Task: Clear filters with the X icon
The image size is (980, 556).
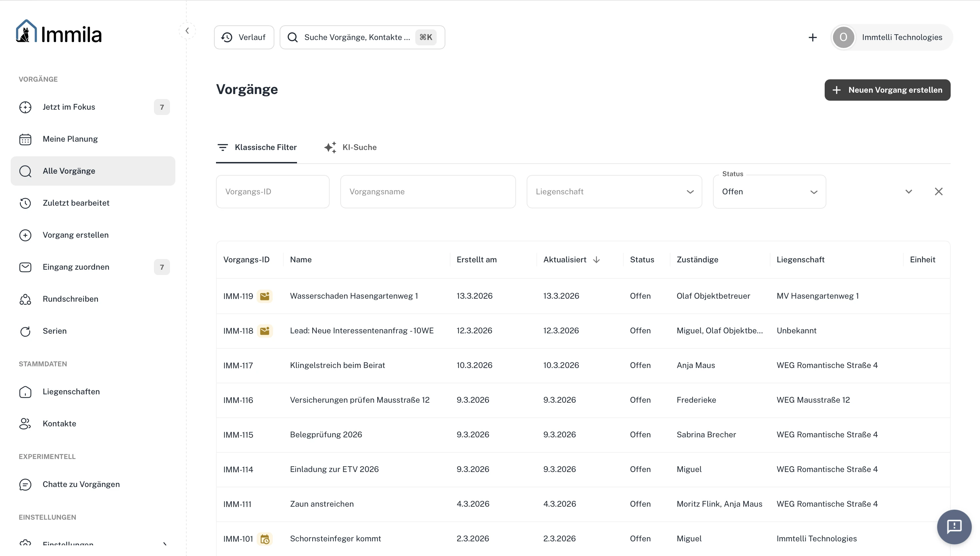Action: pos(938,192)
